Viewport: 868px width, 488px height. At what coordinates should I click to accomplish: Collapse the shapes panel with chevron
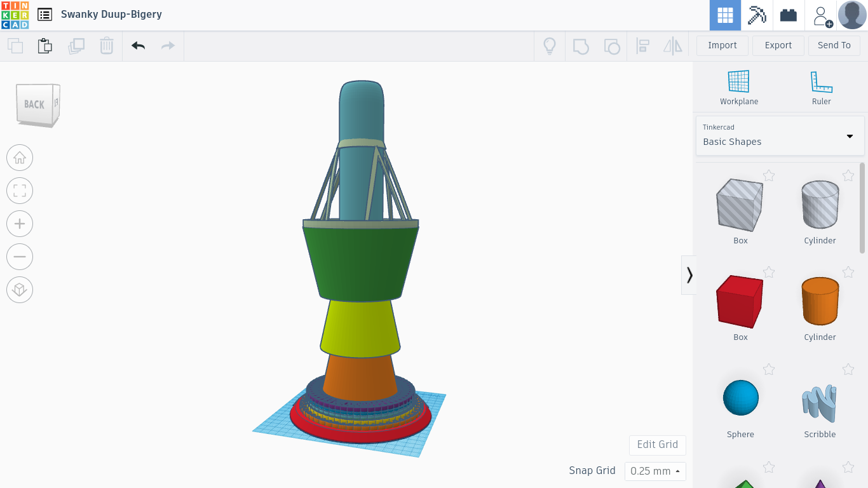[689, 275]
